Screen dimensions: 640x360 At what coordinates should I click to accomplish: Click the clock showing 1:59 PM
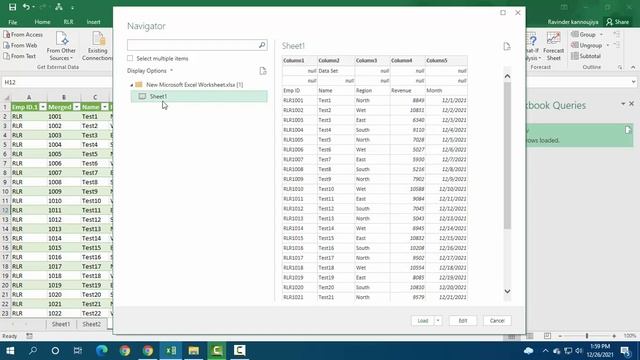(x=600, y=346)
